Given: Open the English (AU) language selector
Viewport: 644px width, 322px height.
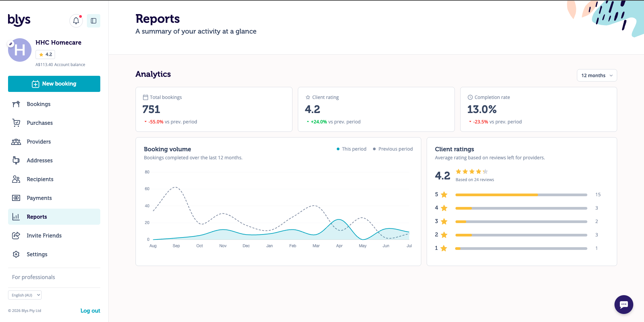Looking at the screenshot, I should (x=25, y=295).
